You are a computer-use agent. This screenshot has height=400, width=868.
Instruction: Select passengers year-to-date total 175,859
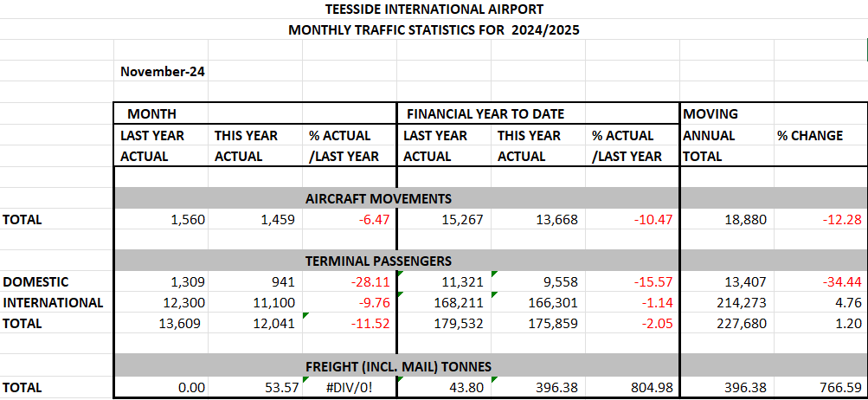[538, 324]
